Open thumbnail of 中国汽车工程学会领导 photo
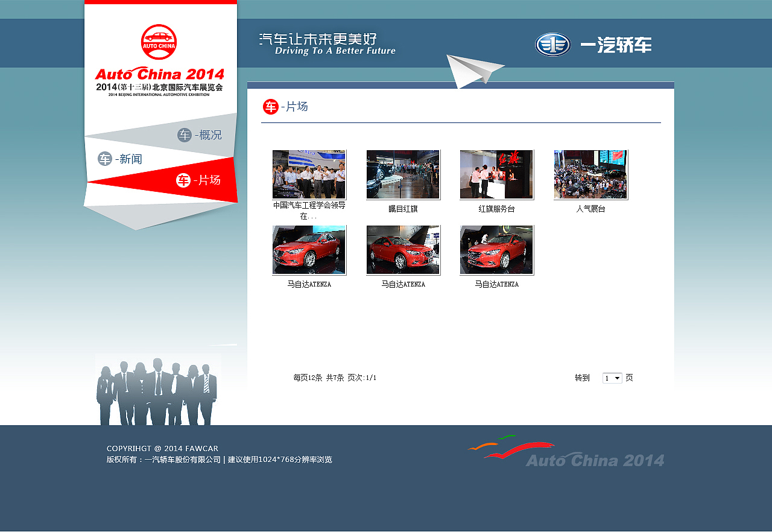 [309, 175]
